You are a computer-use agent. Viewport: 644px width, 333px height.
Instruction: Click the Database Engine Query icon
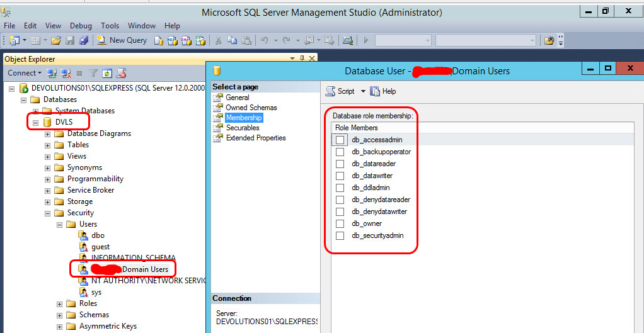(159, 40)
